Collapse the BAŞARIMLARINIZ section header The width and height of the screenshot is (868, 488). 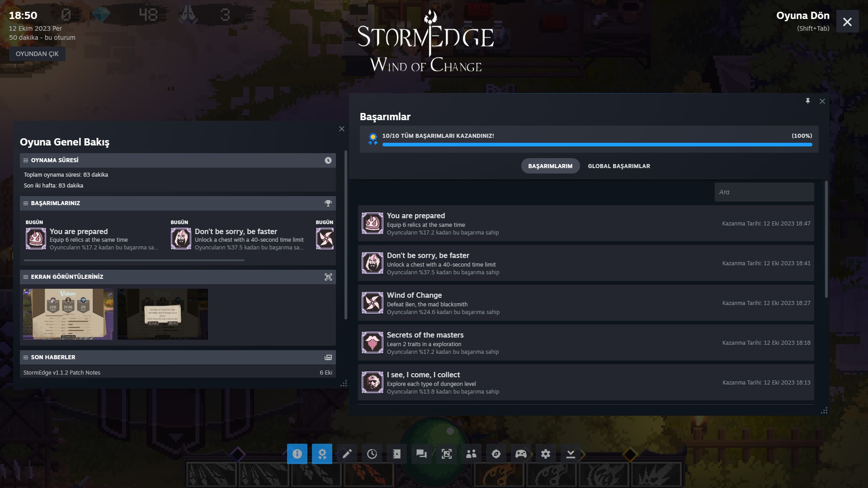click(26, 203)
